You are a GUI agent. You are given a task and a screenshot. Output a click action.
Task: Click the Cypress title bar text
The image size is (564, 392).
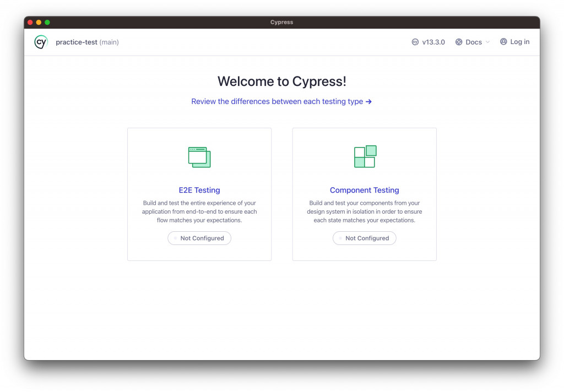pos(281,22)
